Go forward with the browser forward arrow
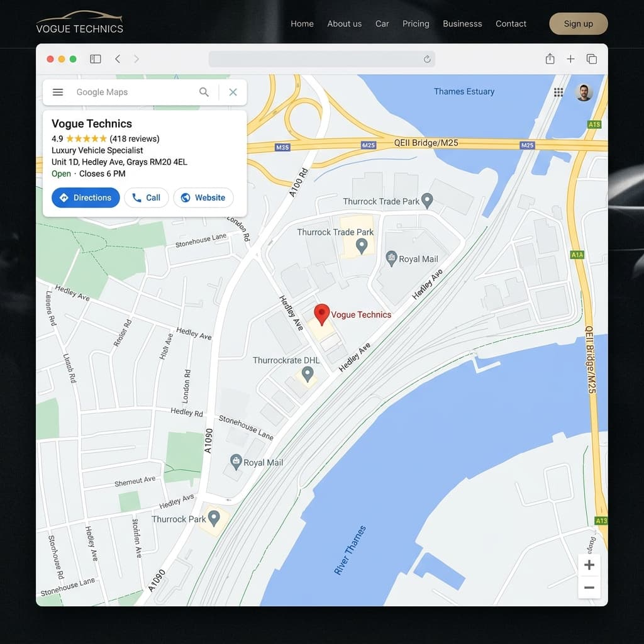 [x=136, y=59]
